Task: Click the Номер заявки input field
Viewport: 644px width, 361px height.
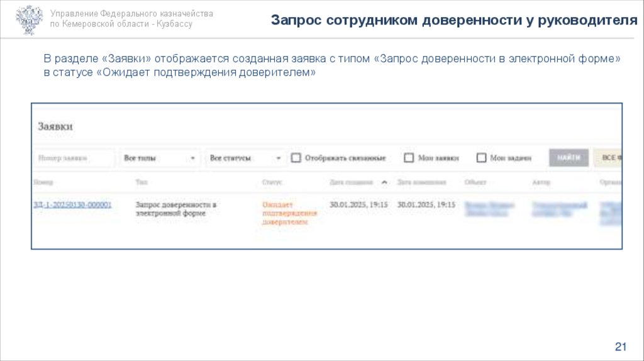Action: coord(74,158)
